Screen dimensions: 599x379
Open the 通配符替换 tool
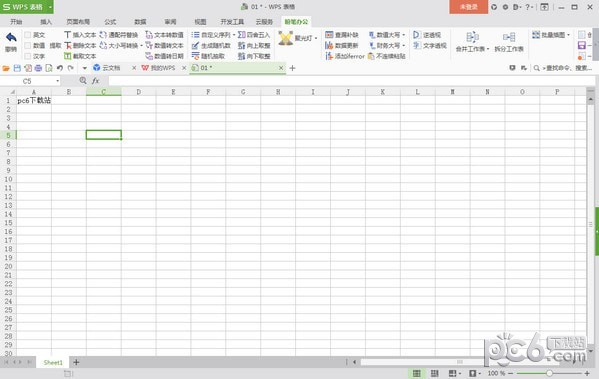[118, 35]
